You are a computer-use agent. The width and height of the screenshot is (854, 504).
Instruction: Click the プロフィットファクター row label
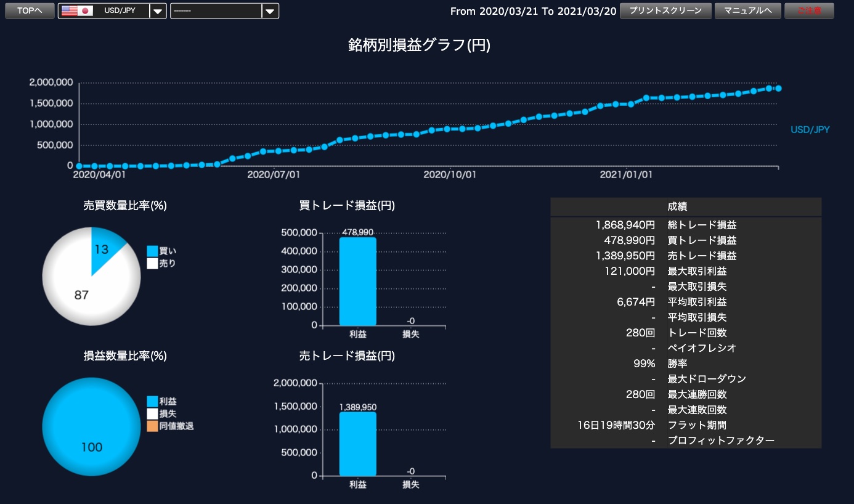click(721, 441)
